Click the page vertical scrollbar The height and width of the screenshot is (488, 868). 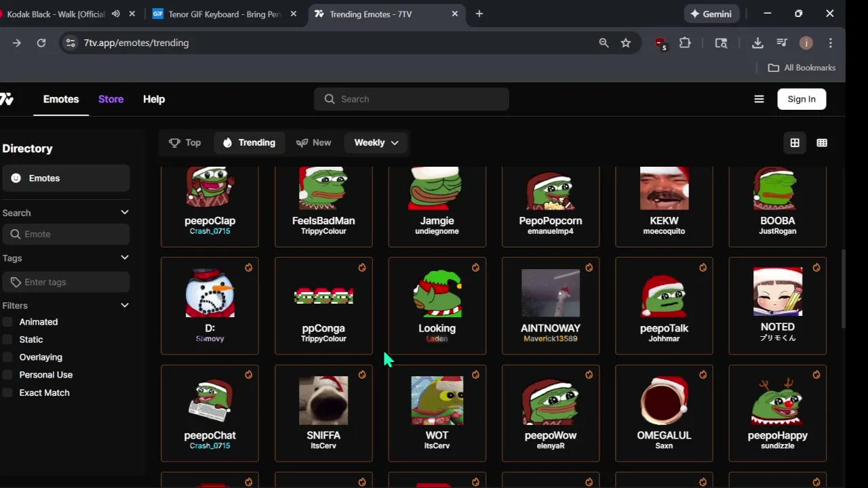click(x=844, y=289)
